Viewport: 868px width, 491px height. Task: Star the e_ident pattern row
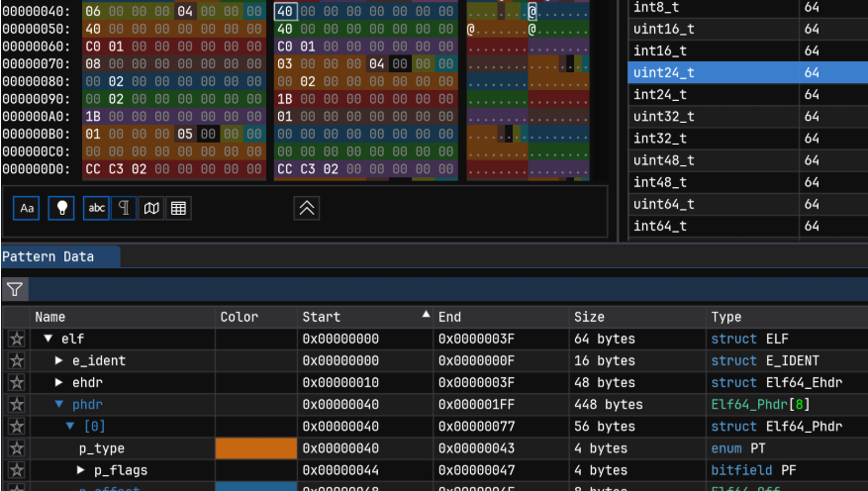pyautogui.click(x=16, y=360)
